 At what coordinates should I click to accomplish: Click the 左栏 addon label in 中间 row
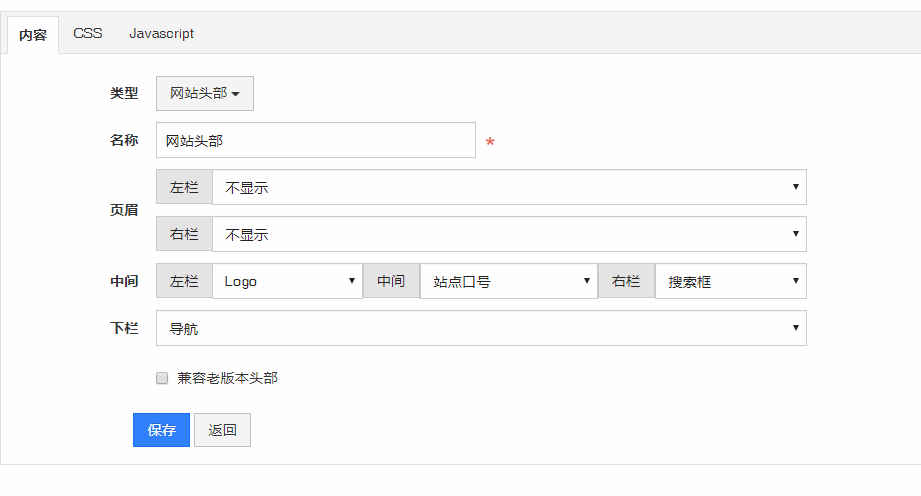click(184, 281)
